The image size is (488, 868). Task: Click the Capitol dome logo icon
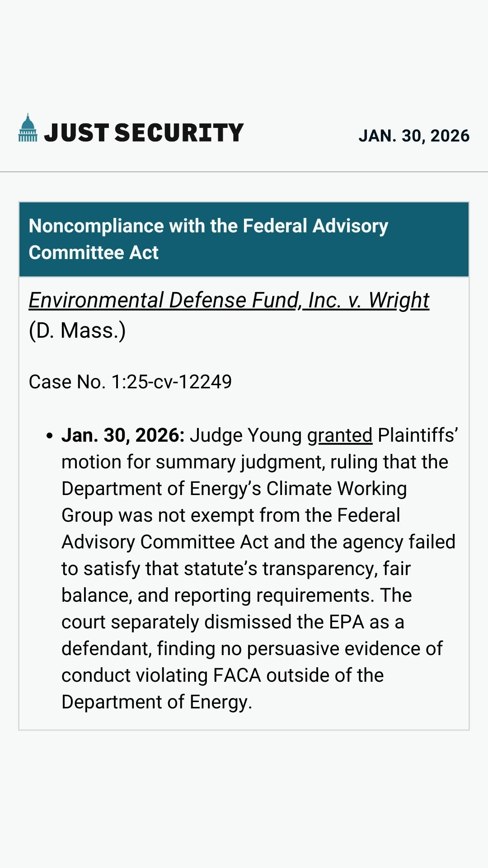(x=28, y=128)
